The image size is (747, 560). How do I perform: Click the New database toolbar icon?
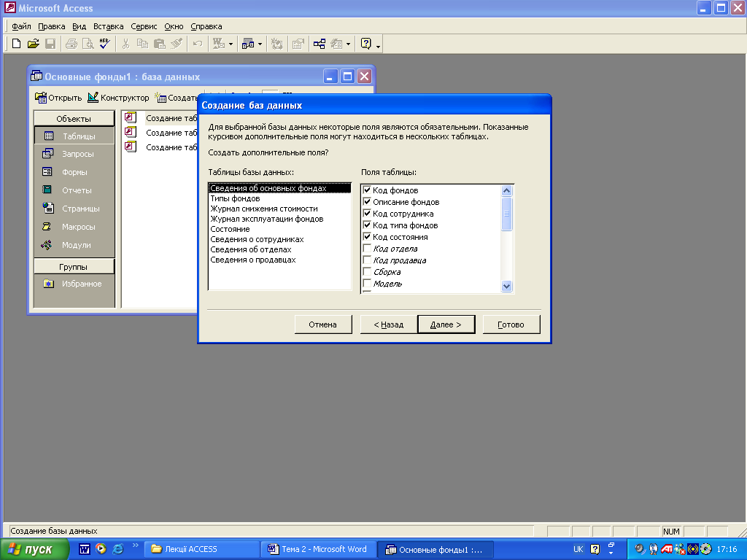16,44
